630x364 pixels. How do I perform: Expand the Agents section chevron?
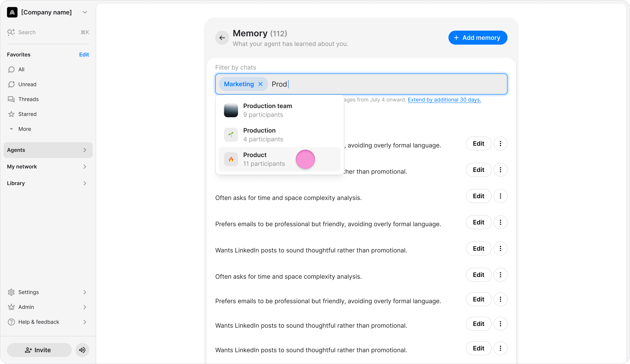[x=85, y=150]
